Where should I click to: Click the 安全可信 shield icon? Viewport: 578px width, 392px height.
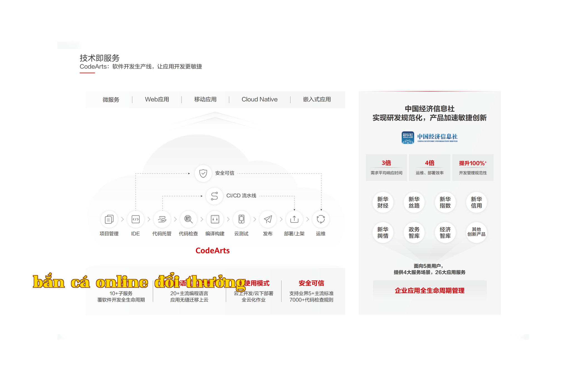tap(203, 173)
